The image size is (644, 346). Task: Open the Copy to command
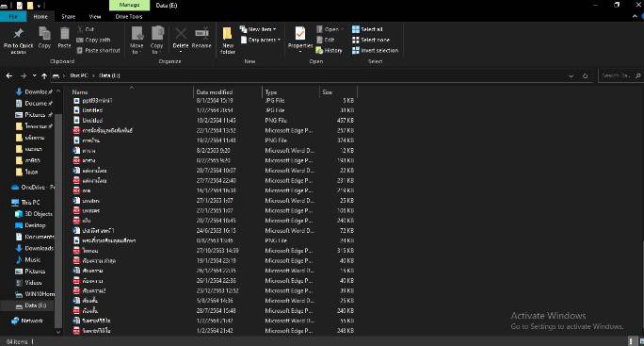point(157,41)
